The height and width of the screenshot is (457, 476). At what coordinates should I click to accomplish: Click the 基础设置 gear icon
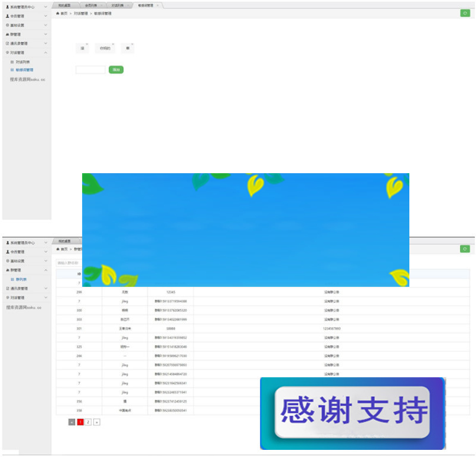(6, 25)
